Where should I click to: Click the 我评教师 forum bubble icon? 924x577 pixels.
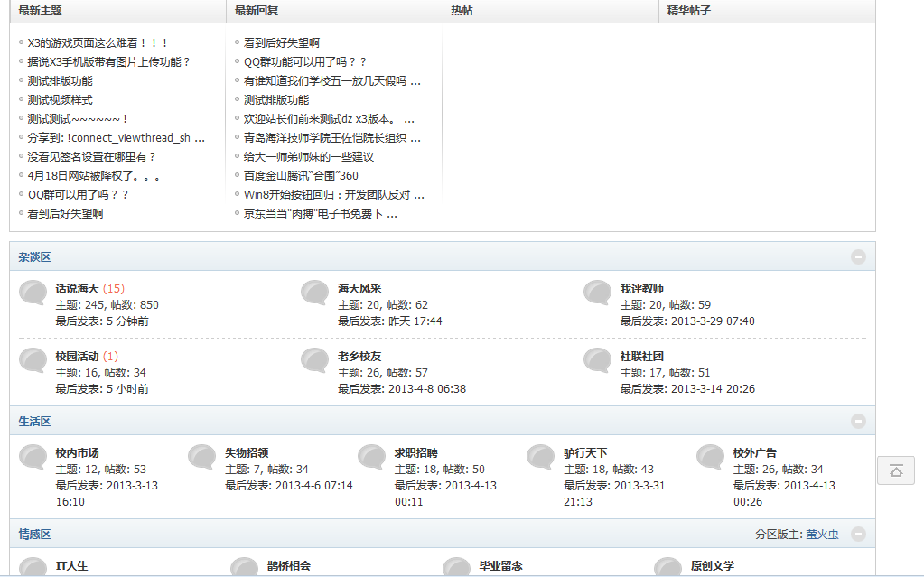[598, 293]
